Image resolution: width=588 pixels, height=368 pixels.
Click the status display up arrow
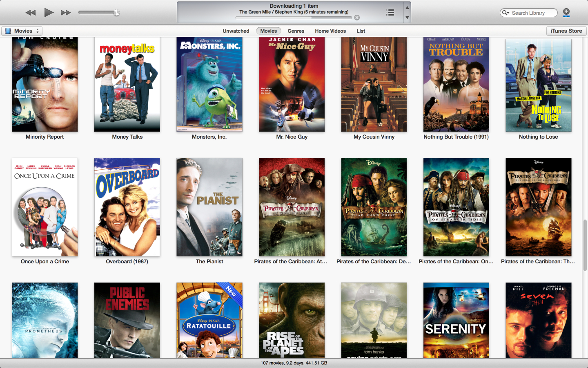tap(407, 7)
